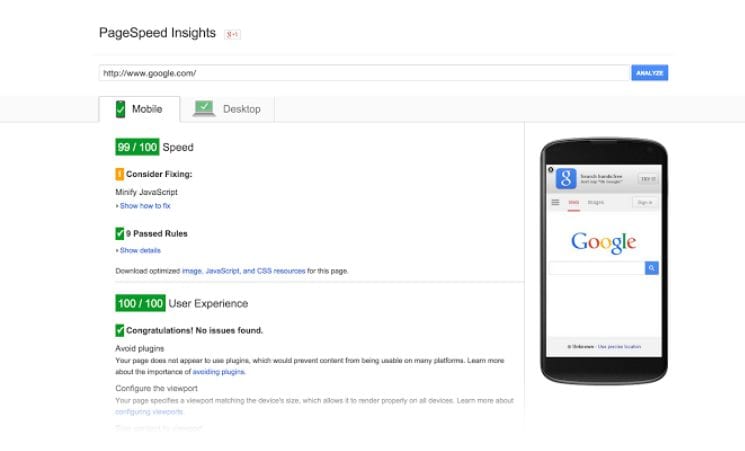Image resolution: width=745 pixels, height=451 pixels.
Task: Click the blue search button in phone preview
Action: [x=651, y=268]
